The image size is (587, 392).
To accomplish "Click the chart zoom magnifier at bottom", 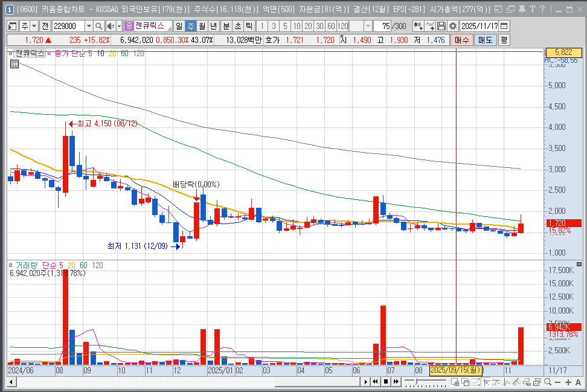I will coord(548,382).
